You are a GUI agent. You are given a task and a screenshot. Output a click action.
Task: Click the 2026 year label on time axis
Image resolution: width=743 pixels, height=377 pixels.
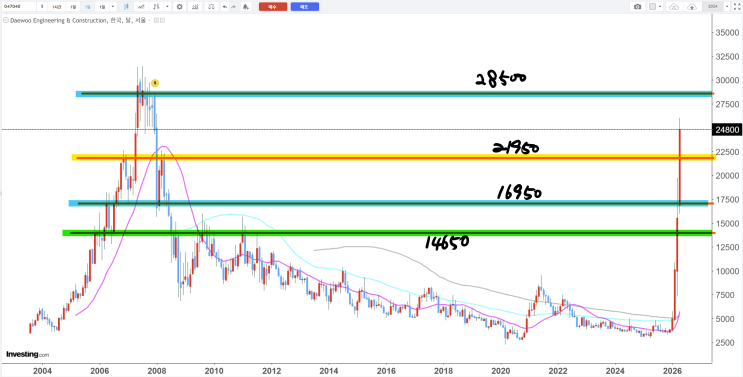672,370
